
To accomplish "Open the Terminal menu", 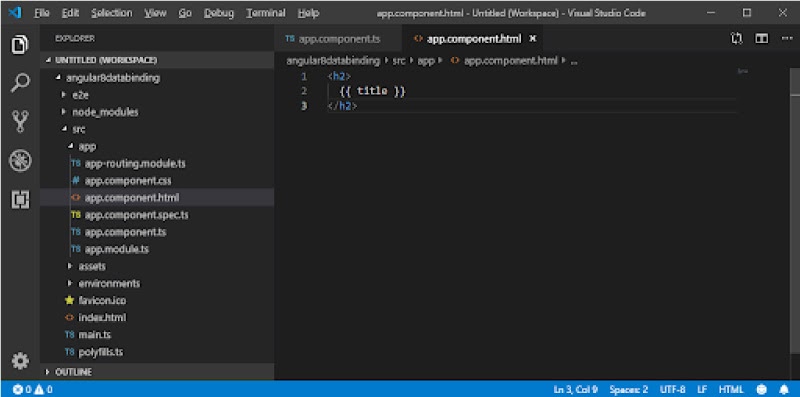I will [265, 13].
